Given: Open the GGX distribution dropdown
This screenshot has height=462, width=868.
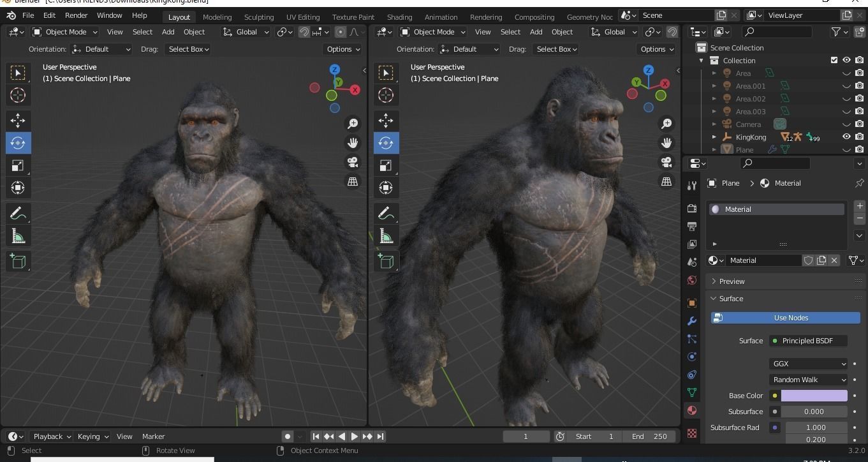Looking at the screenshot, I should pos(808,364).
